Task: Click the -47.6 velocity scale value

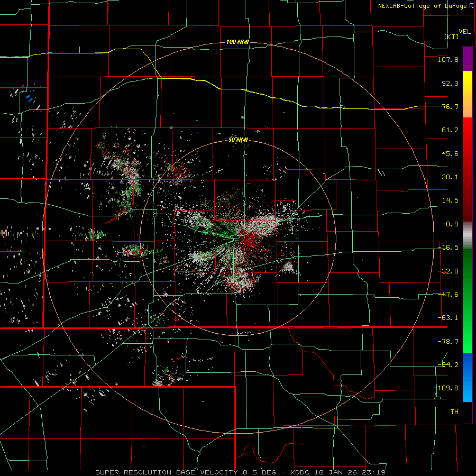Action: coord(448,295)
